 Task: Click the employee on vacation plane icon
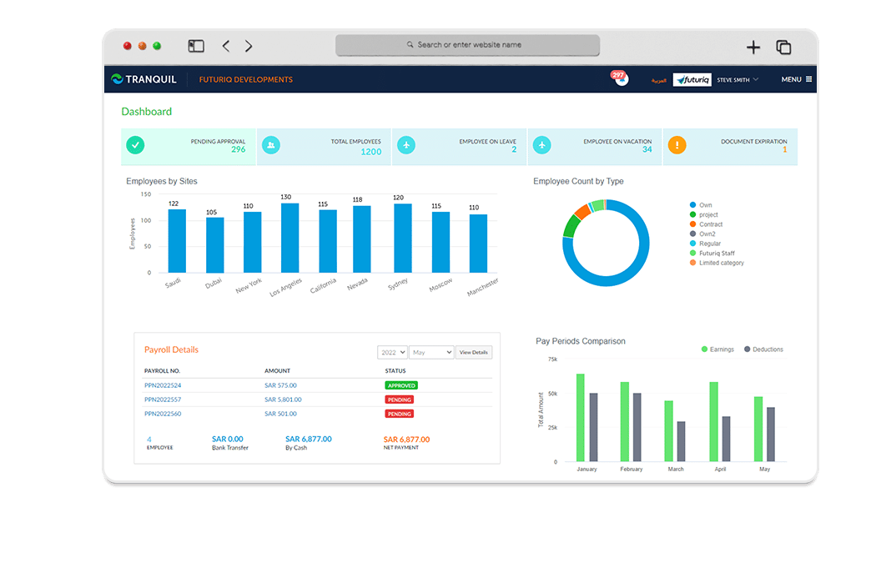[542, 145]
